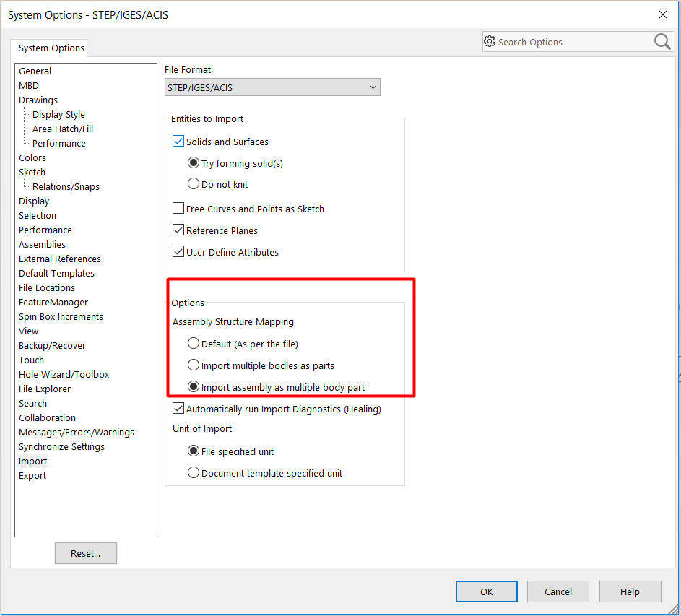Select Performance under Drawings
The height and width of the screenshot is (616, 681).
point(59,144)
